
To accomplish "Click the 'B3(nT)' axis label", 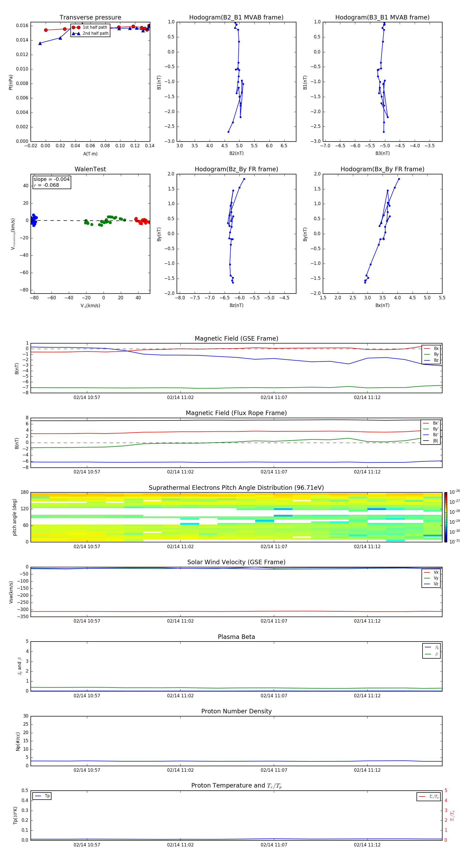I will point(382,154).
